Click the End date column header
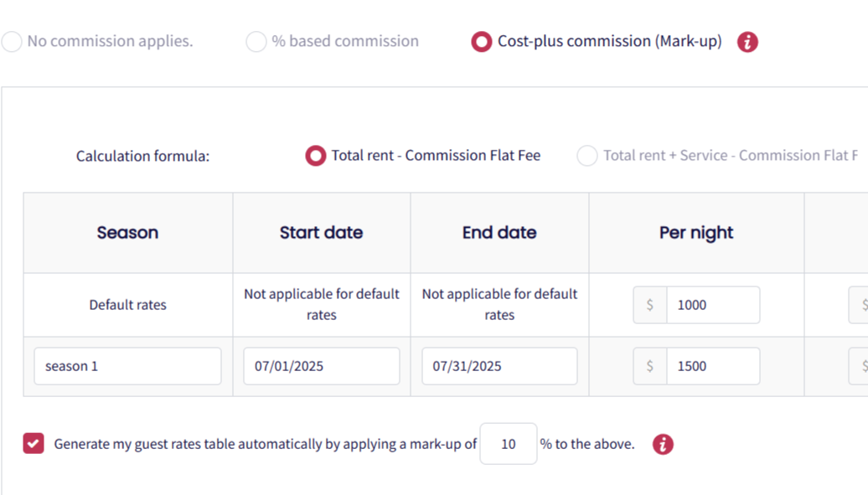 499,233
